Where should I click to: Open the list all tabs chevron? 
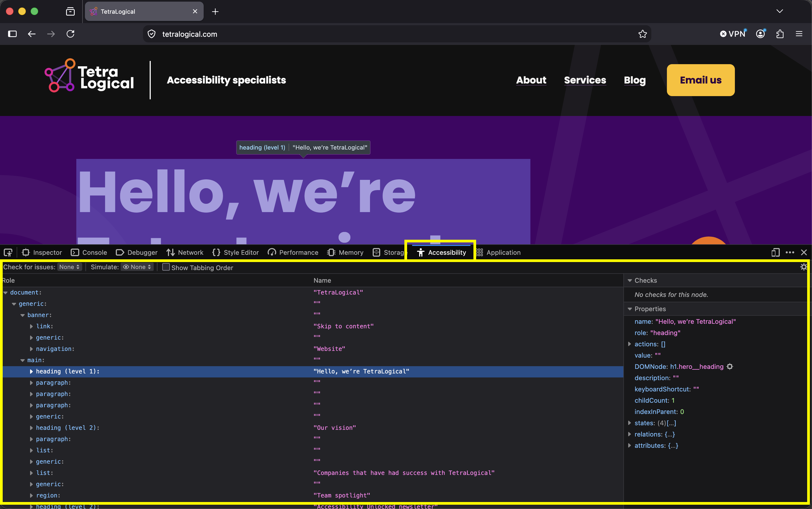pyautogui.click(x=780, y=12)
